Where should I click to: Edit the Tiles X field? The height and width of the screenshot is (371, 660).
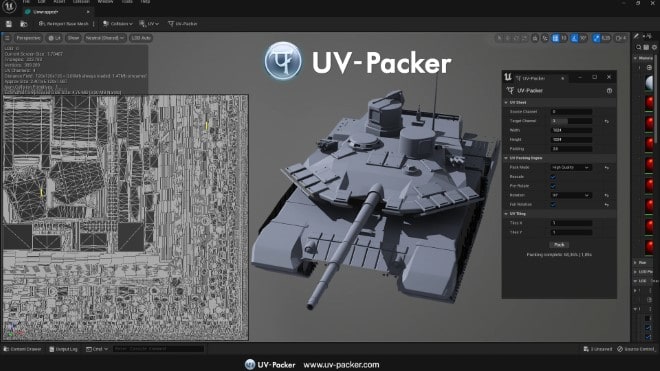[x=572, y=223]
